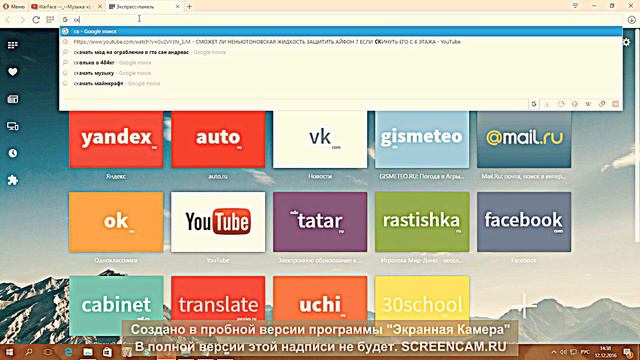Open Tabs sync icon in sidebar
Screen dimensions: 640x360
(x=13, y=126)
